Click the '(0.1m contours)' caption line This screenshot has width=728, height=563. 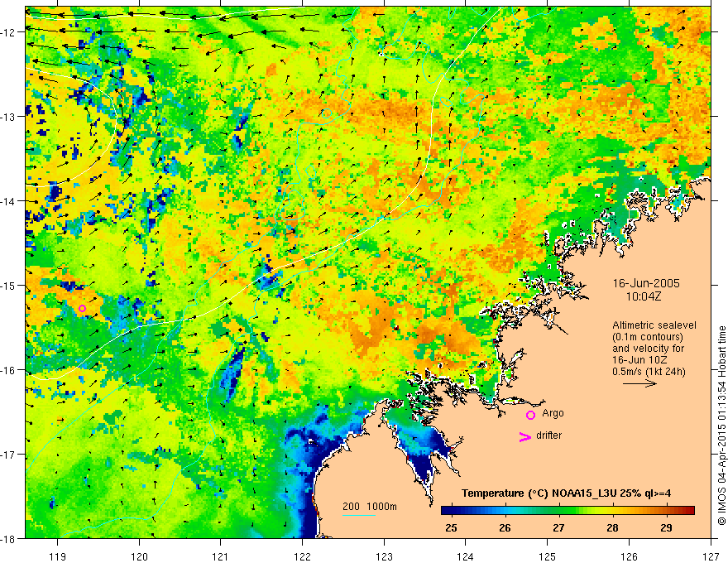point(648,337)
